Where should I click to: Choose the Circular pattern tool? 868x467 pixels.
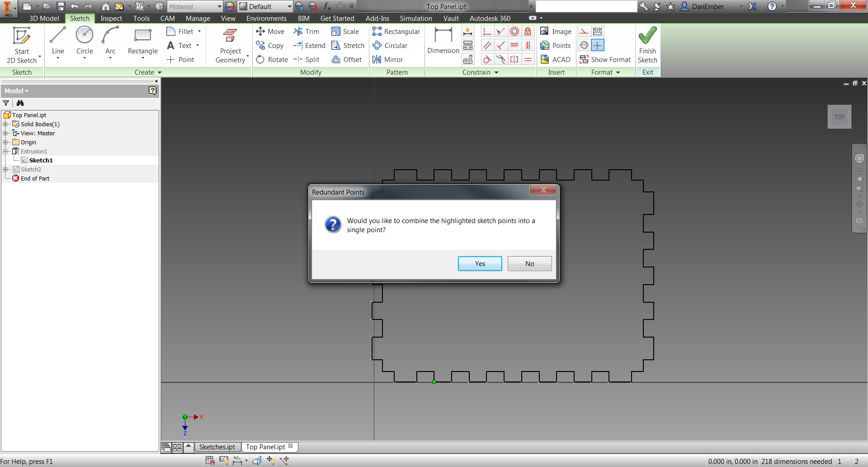point(390,45)
